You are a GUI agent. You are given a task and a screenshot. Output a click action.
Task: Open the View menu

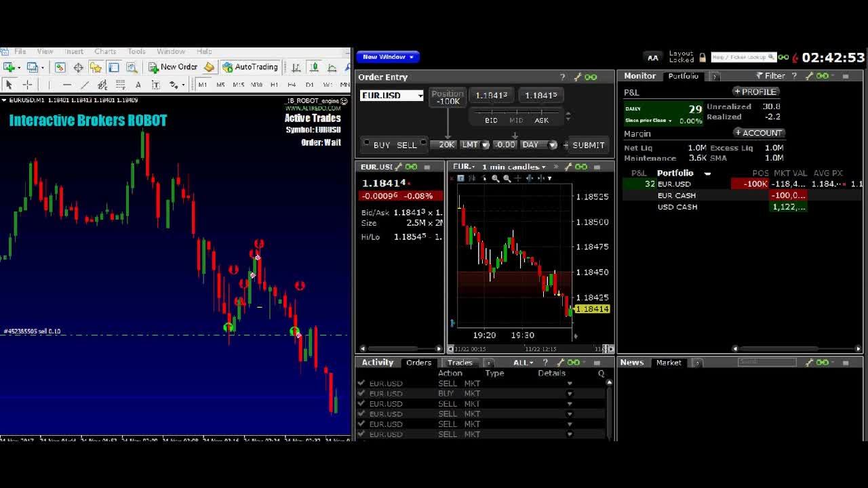45,52
